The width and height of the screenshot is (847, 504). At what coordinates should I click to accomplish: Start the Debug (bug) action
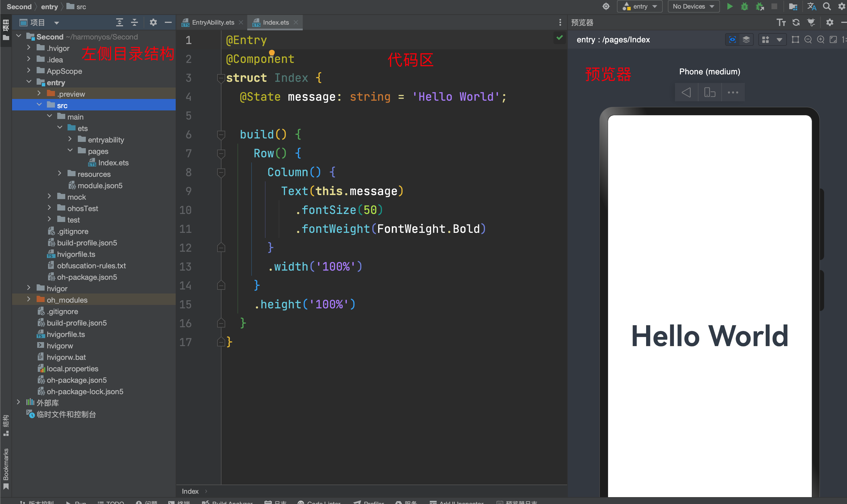[x=744, y=7]
